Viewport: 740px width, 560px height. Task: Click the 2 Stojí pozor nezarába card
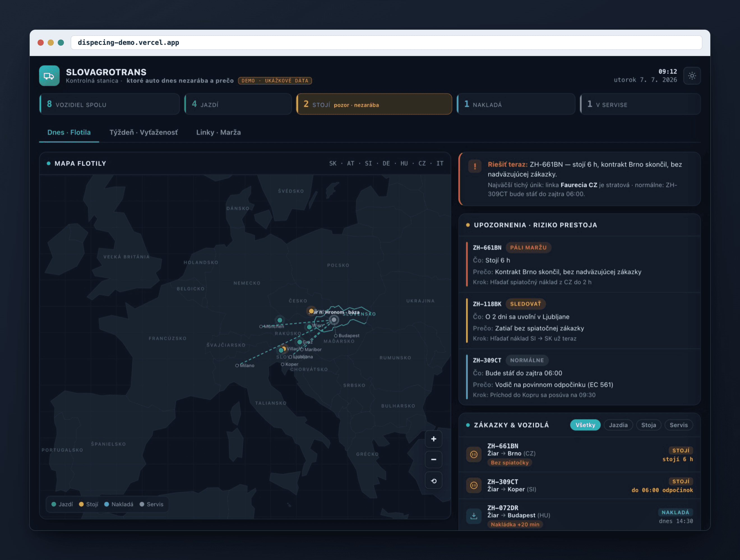coord(374,104)
